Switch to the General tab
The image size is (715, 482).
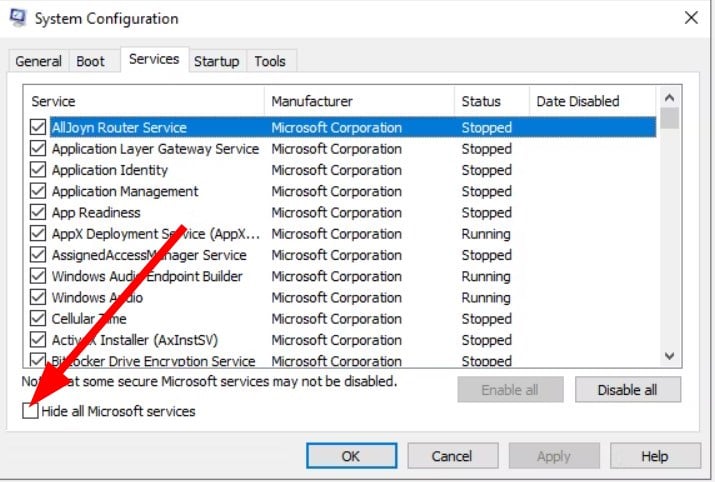click(x=39, y=61)
